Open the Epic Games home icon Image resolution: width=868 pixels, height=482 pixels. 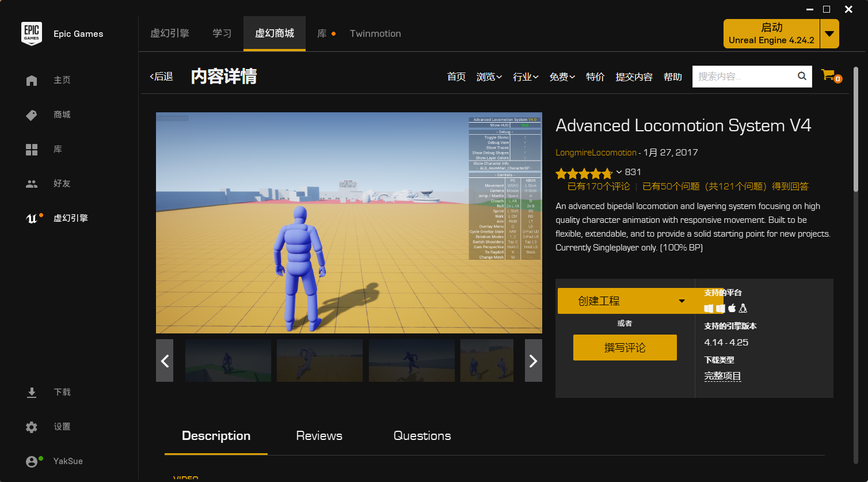pyautogui.click(x=32, y=80)
